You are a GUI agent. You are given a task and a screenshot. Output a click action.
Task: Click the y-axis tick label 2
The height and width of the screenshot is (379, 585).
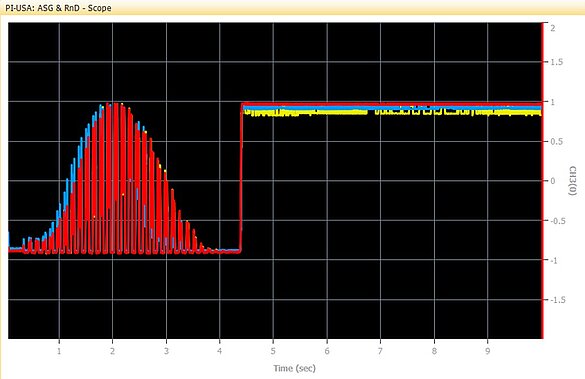pyautogui.click(x=553, y=28)
